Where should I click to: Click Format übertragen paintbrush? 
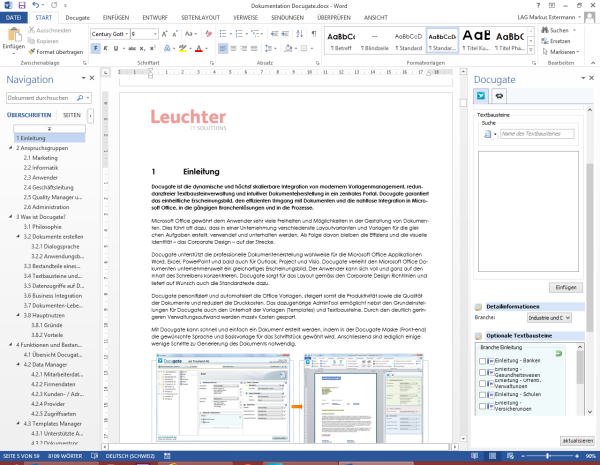(56, 52)
